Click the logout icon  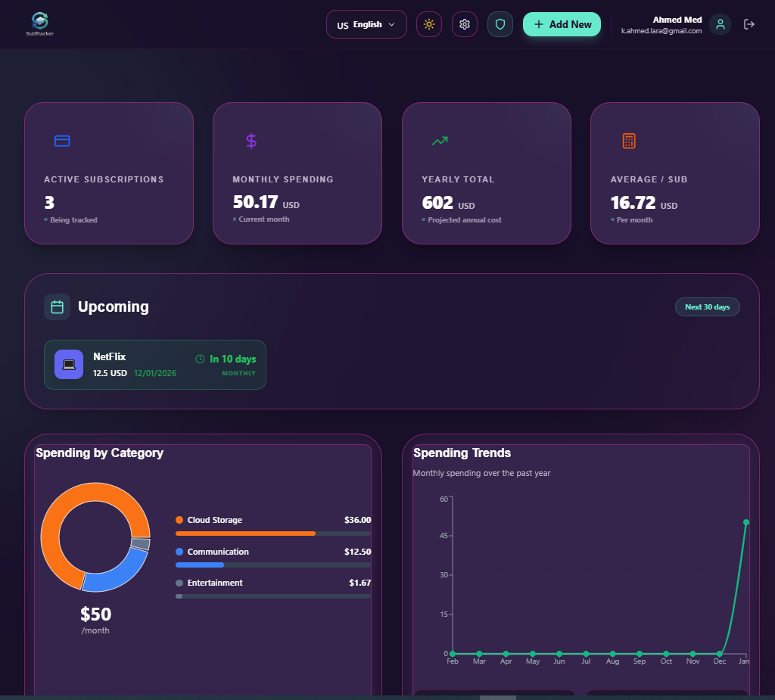pyautogui.click(x=749, y=23)
